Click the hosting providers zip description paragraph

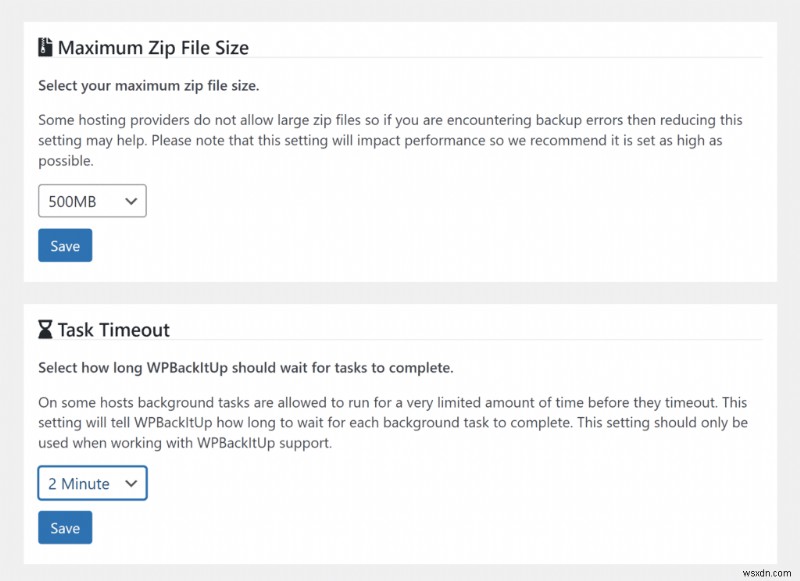tap(390, 140)
